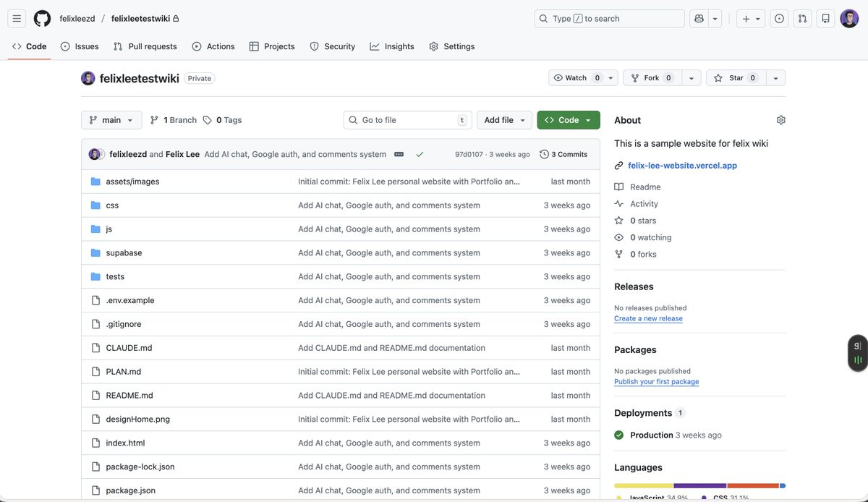The image size is (868, 502).
Task: Click clock icon beside 3 Commits
Action: (544, 154)
